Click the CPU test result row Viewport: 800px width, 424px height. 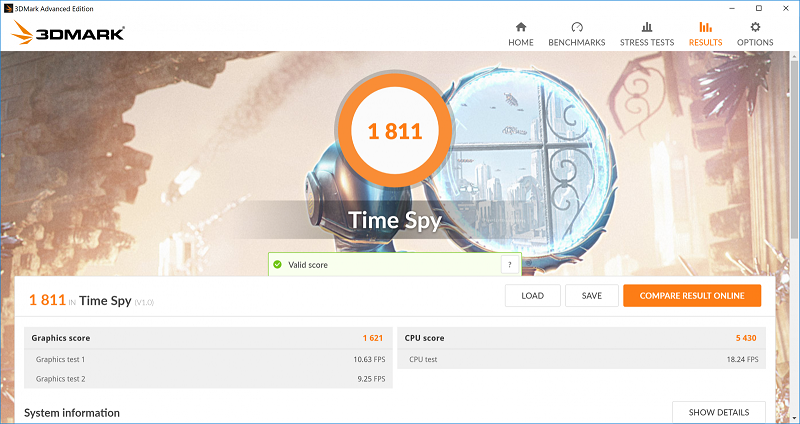point(581,359)
